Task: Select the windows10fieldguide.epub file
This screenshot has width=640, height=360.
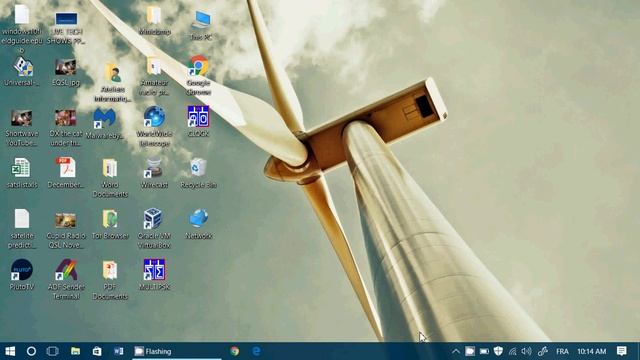Action: tap(22, 29)
